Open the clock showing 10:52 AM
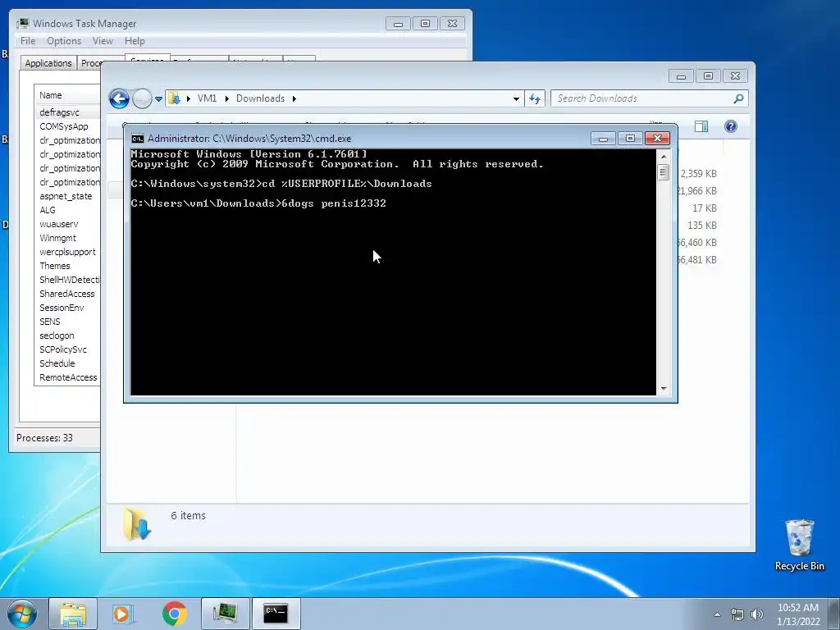840x630 pixels. [x=798, y=614]
